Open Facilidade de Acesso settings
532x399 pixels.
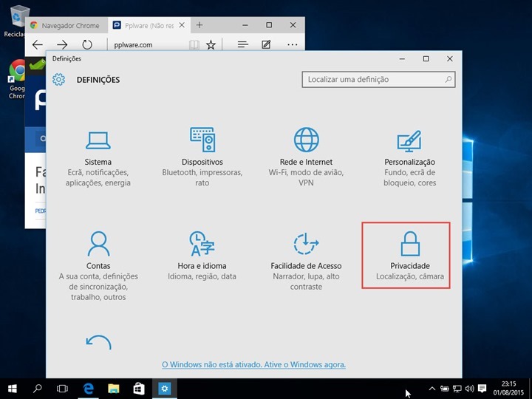[x=306, y=259]
